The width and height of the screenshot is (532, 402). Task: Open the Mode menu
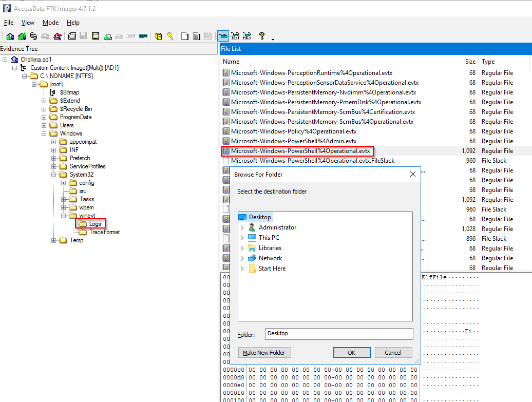(50, 23)
